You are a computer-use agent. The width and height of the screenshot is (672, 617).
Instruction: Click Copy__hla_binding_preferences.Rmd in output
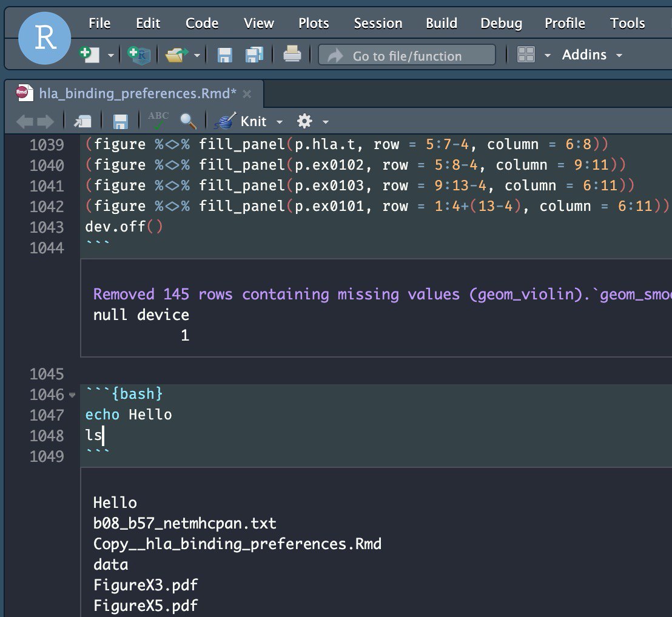tap(237, 544)
